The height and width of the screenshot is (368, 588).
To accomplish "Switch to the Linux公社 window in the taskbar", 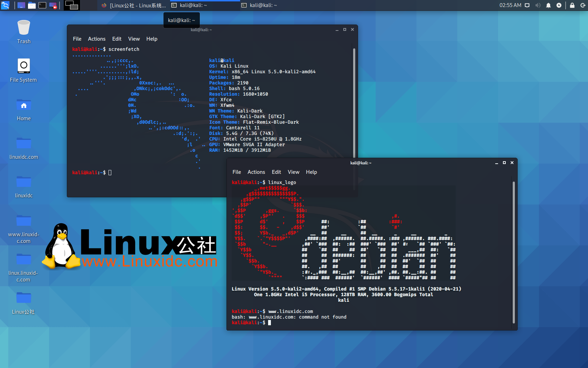I will click(x=133, y=5).
